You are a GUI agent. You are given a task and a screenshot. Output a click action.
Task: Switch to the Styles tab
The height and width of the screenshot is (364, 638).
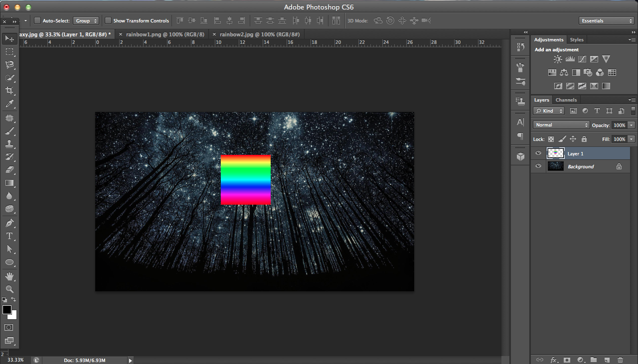577,40
